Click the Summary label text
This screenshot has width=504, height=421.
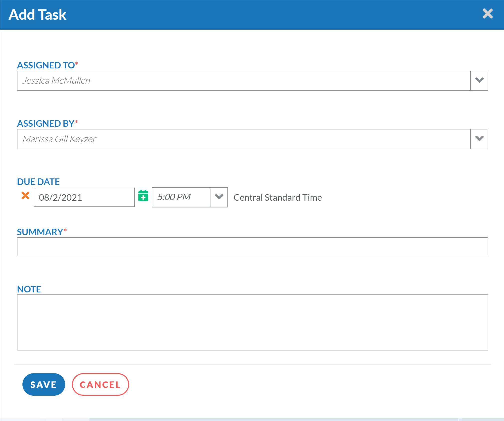point(40,232)
